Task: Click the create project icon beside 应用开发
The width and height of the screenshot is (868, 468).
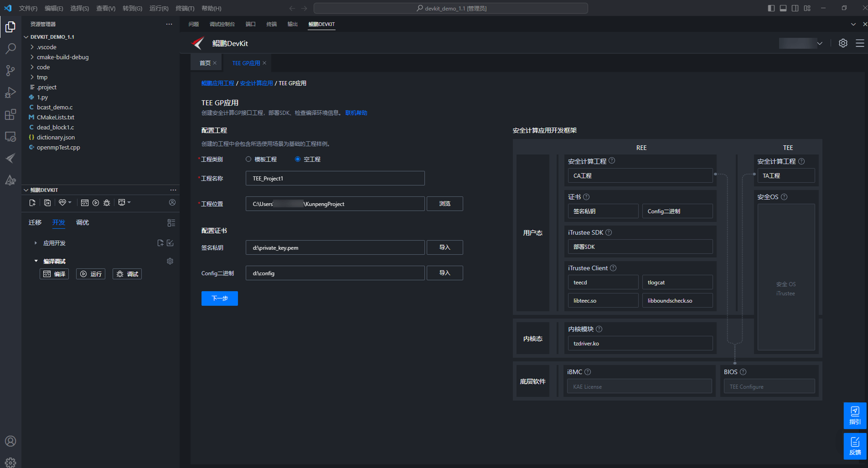Action: click(x=160, y=243)
